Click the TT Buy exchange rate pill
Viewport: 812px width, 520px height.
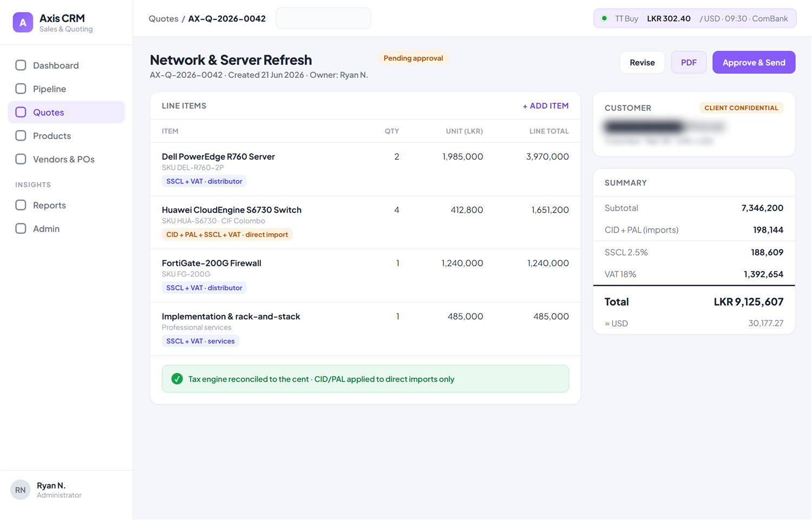tap(695, 18)
